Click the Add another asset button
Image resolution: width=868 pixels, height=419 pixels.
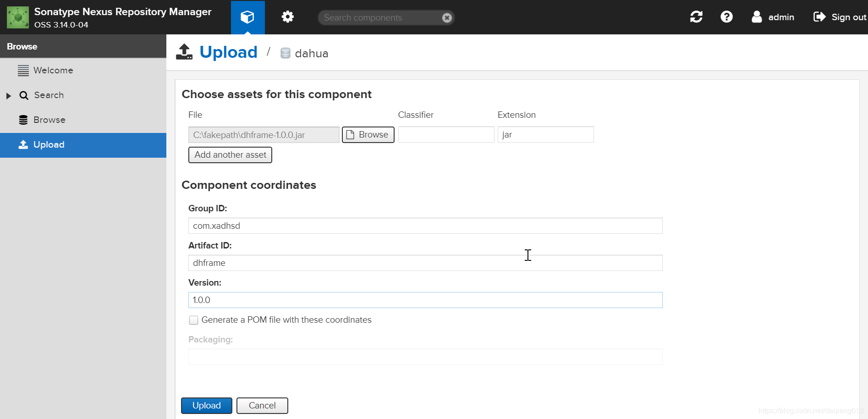pyautogui.click(x=230, y=155)
